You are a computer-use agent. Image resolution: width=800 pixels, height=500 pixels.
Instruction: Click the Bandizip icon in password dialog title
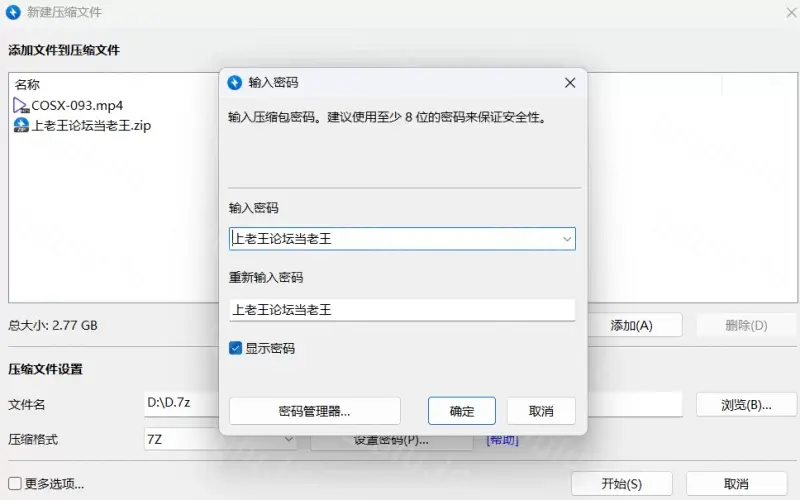(235, 83)
